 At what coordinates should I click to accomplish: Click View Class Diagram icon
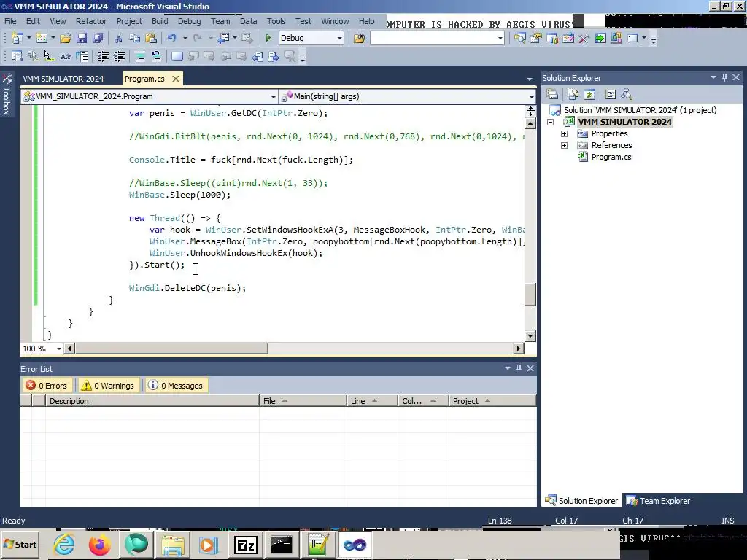627,94
